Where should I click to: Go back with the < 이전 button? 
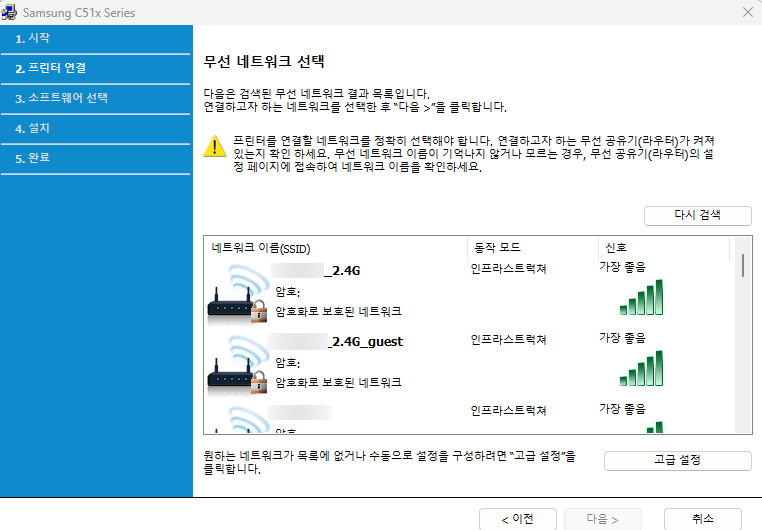[x=518, y=519]
